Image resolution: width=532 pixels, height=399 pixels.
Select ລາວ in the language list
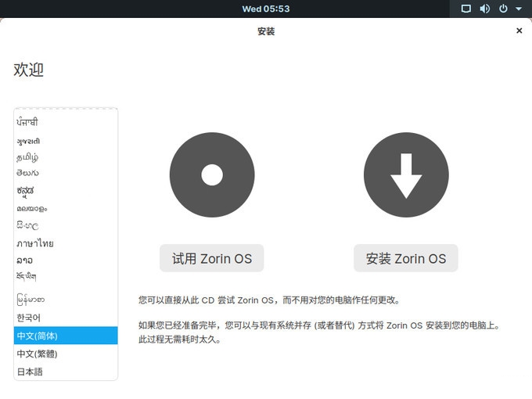pos(66,261)
